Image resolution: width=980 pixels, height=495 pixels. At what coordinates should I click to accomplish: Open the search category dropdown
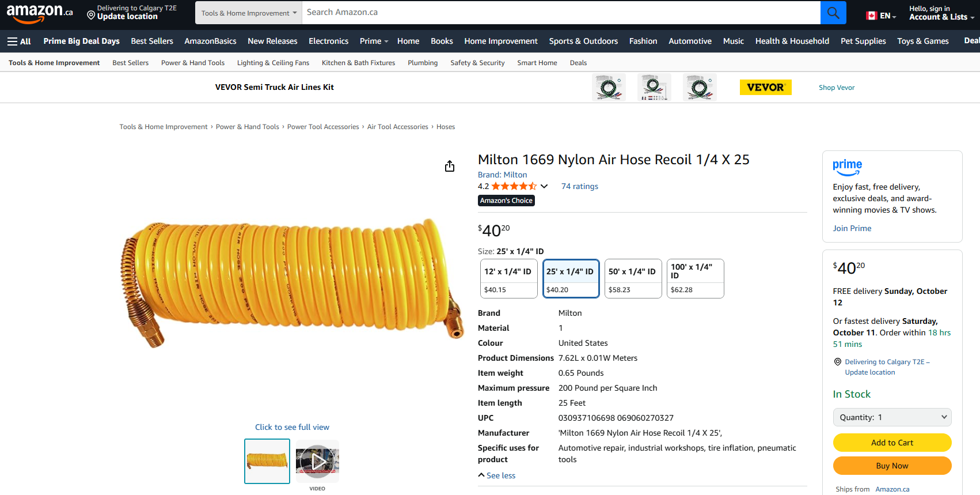tap(249, 13)
